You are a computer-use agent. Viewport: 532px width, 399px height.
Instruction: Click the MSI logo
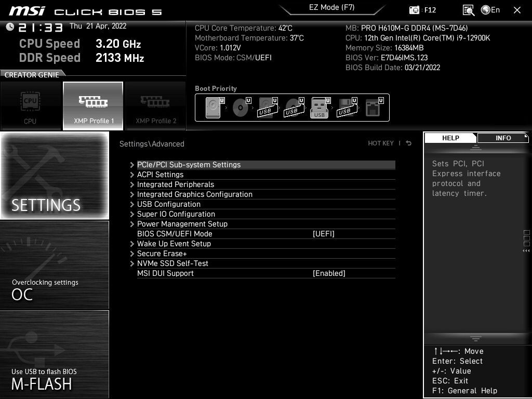27,11
